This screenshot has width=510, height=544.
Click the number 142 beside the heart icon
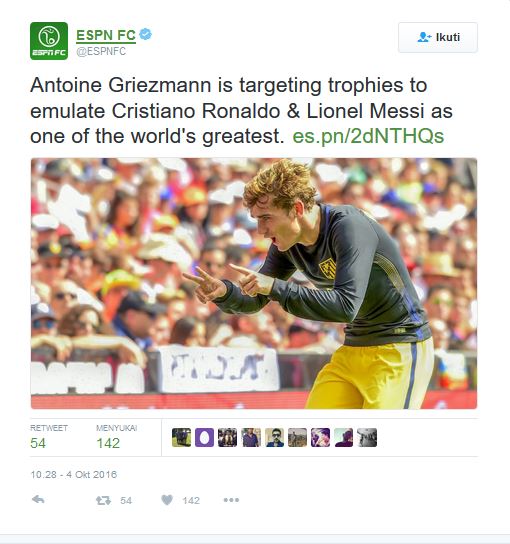[191, 500]
